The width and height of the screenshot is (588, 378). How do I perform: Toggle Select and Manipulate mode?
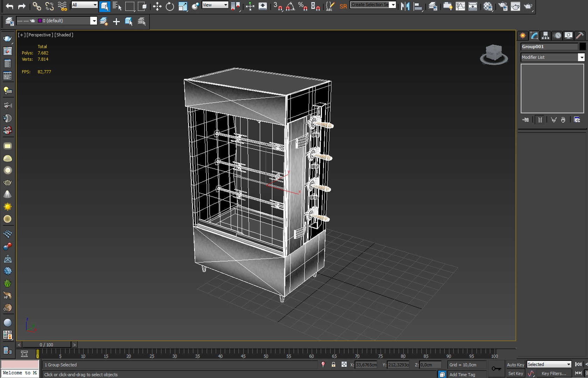tap(250, 6)
